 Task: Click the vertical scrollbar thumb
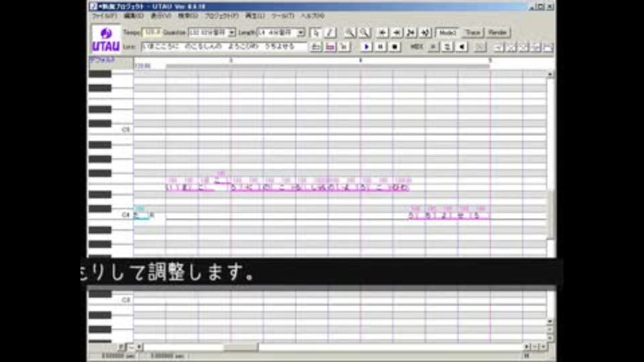[551, 214]
